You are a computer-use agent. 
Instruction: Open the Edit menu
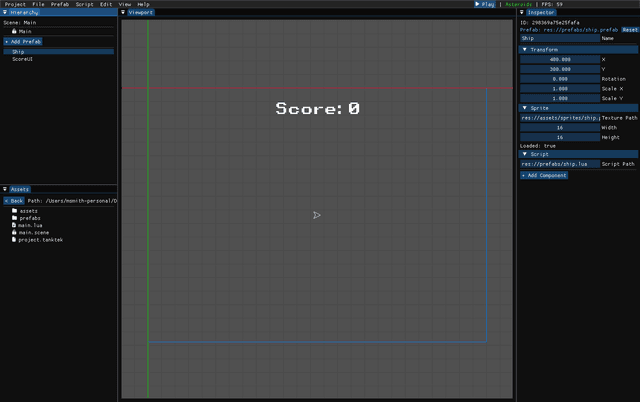coord(106,4)
